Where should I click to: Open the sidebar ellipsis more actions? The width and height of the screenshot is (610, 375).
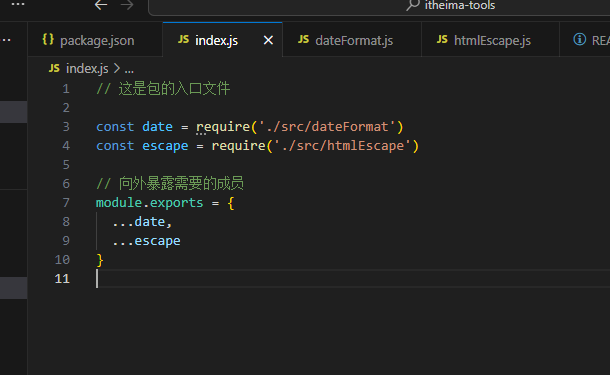(x=6, y=40)
